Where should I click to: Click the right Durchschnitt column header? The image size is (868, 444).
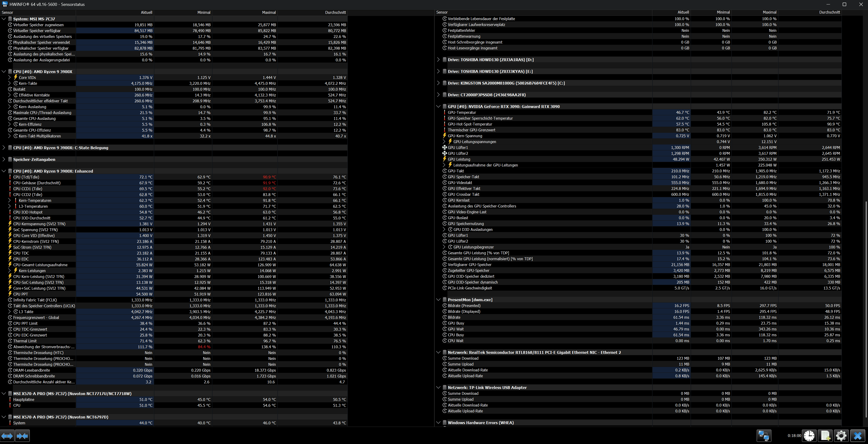[829, 12]
